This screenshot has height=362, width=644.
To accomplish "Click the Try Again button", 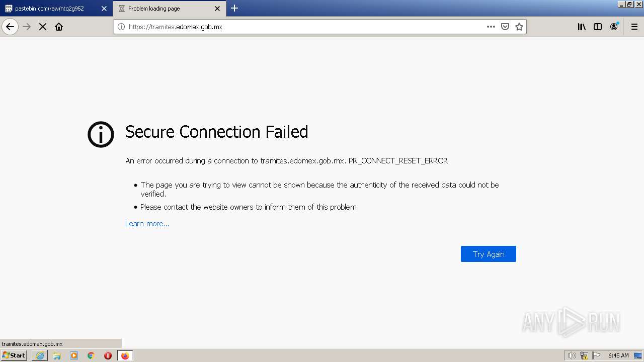I will (488, 254).
